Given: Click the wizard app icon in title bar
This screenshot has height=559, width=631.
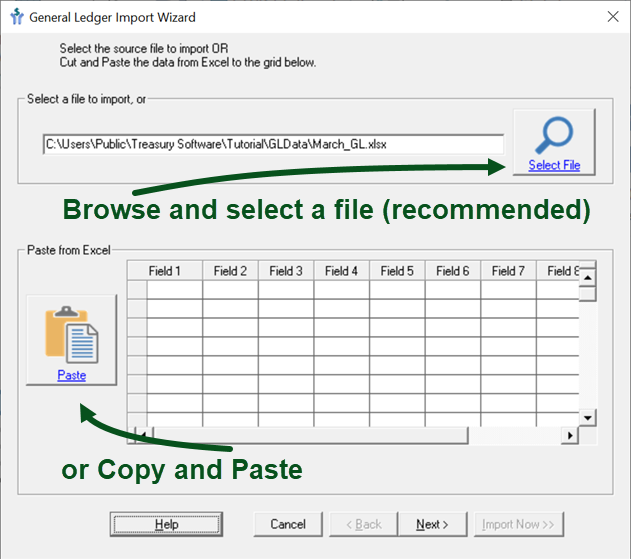Looking at the screenshot, I should pyautogui.click(x=17, y=17).
